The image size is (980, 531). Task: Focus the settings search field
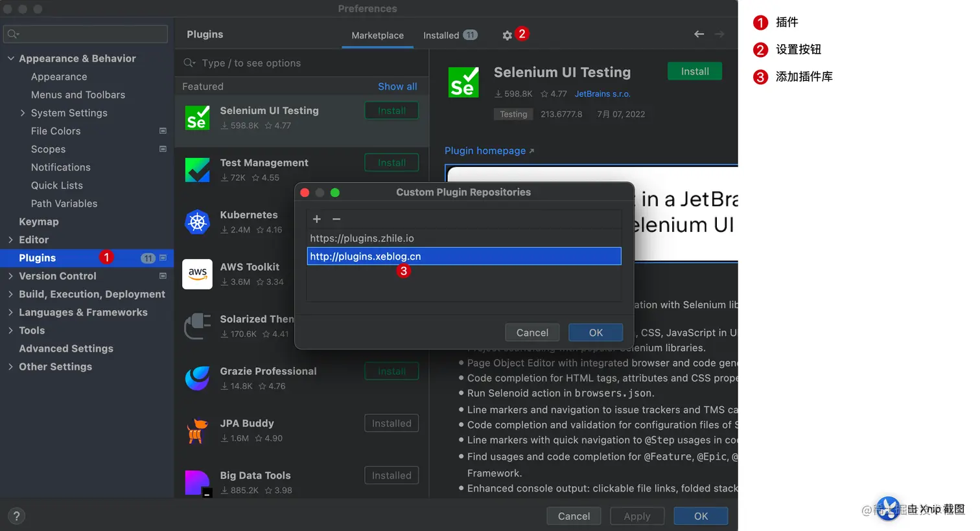pos(86,34)
